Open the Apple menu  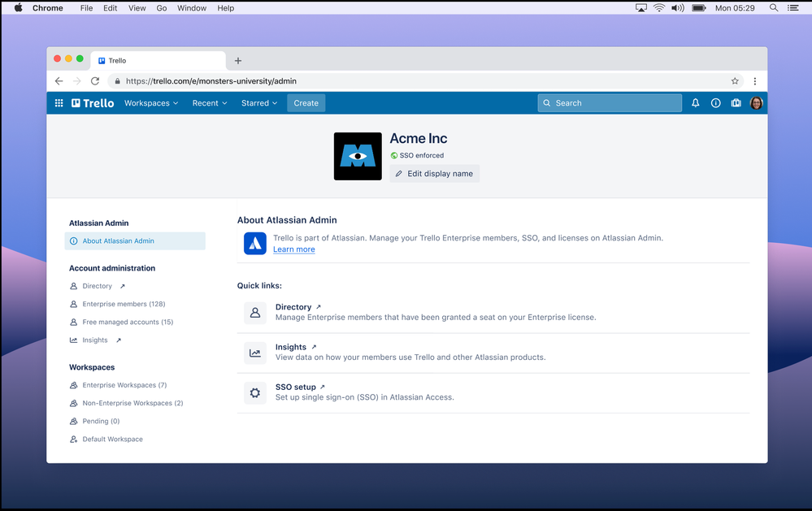[18, 7]
